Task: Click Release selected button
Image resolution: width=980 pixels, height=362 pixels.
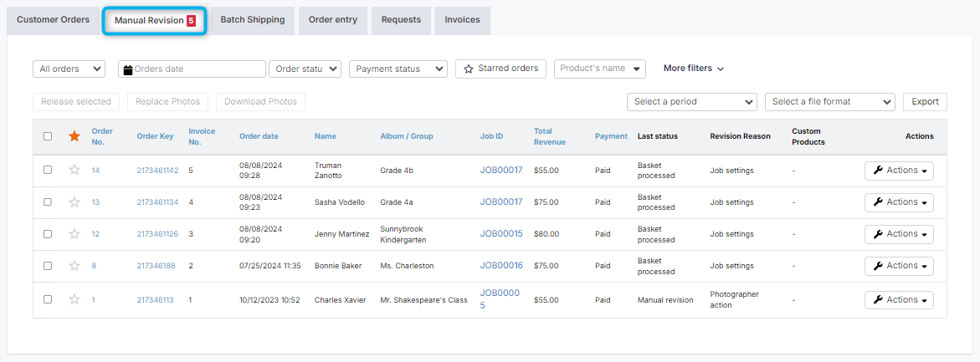Action: pos(76,102)
